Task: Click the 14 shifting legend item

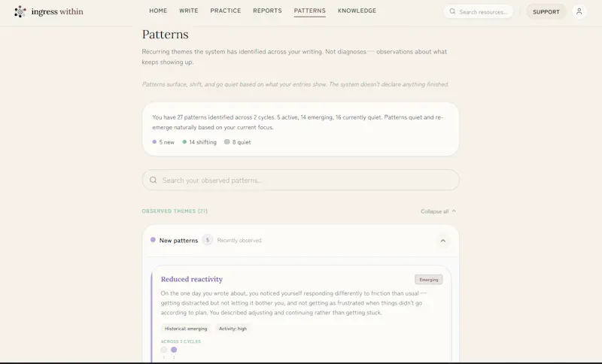Action: tap(199, 142)
